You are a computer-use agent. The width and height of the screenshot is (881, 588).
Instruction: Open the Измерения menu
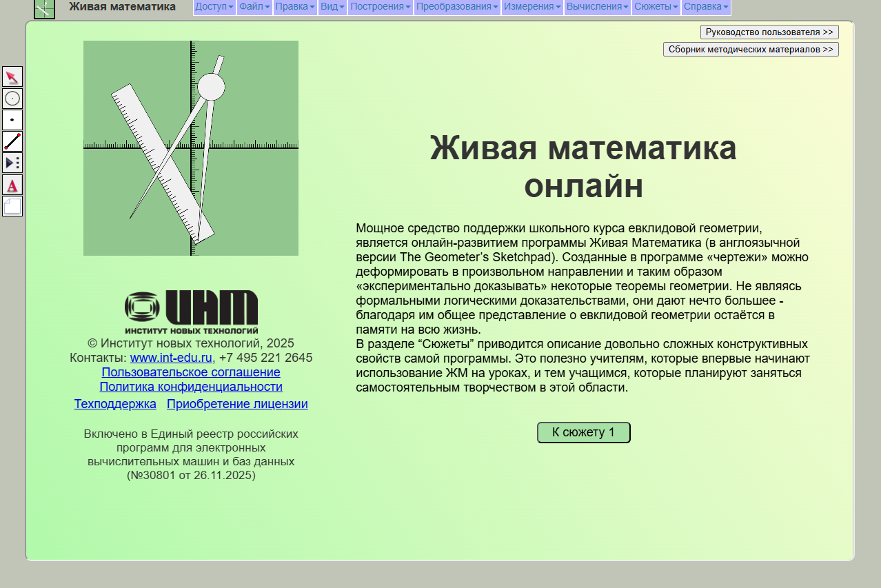tap(531, 7)
